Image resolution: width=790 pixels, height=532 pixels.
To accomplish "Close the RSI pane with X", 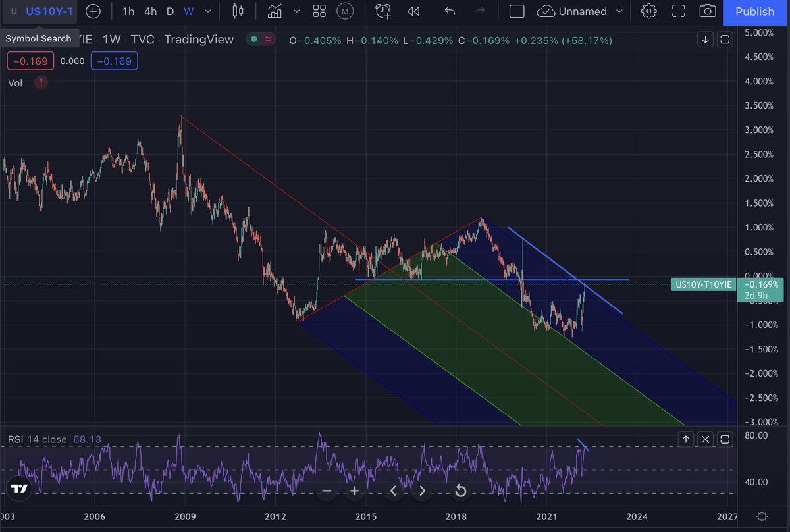I will (x=706, y=439).
